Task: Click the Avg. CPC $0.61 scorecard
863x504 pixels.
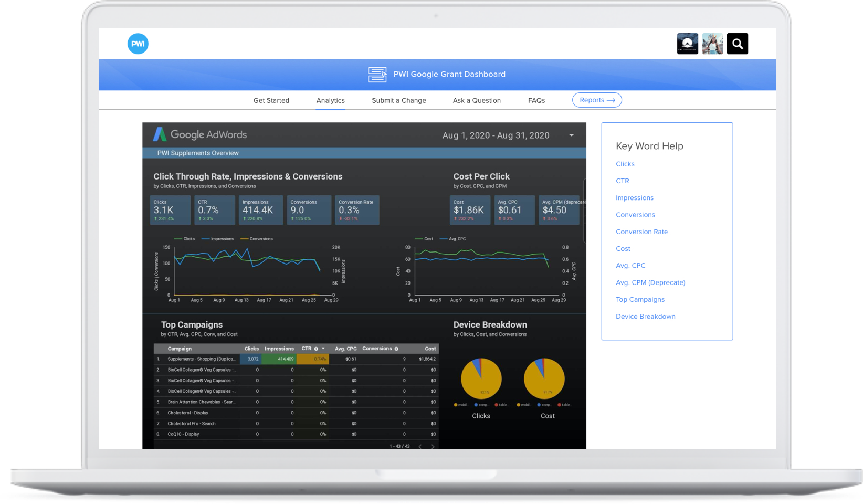Action: click(x=514, y=210)
